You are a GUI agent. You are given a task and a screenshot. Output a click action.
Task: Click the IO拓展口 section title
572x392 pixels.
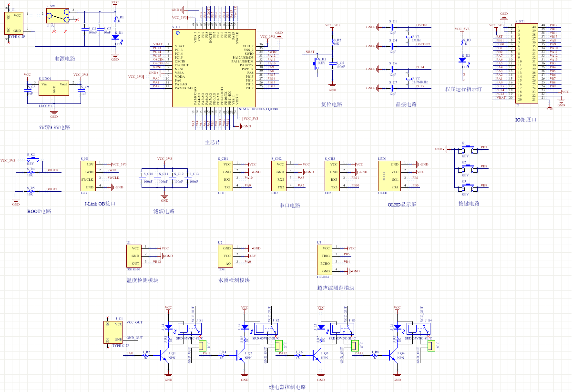(525, 120)
